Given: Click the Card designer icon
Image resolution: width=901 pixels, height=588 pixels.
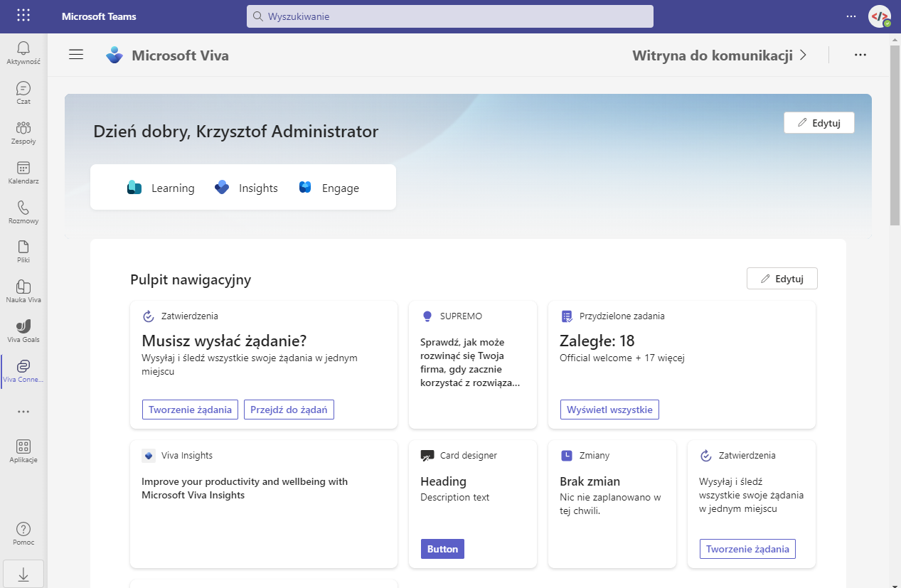Looking at the screenshot, I should (x=427, y=456).
